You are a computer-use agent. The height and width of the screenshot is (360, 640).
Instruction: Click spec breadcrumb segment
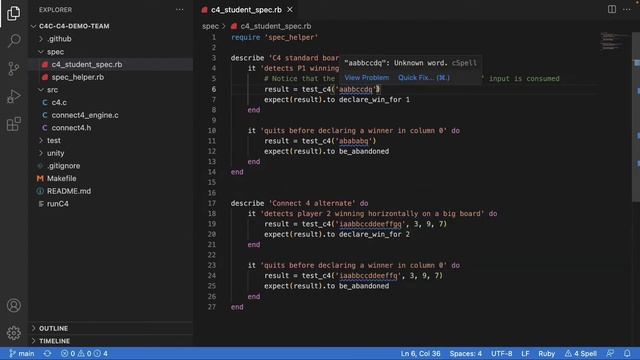[x=210, y=26]
